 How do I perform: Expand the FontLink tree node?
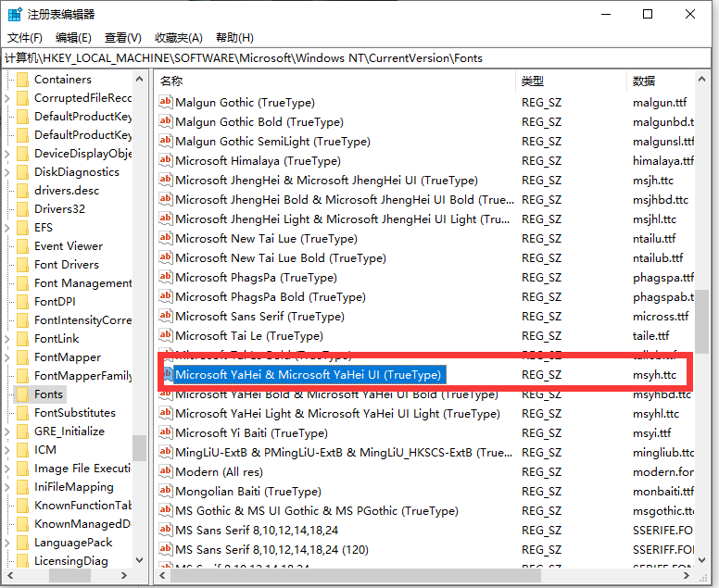point(7,339)
